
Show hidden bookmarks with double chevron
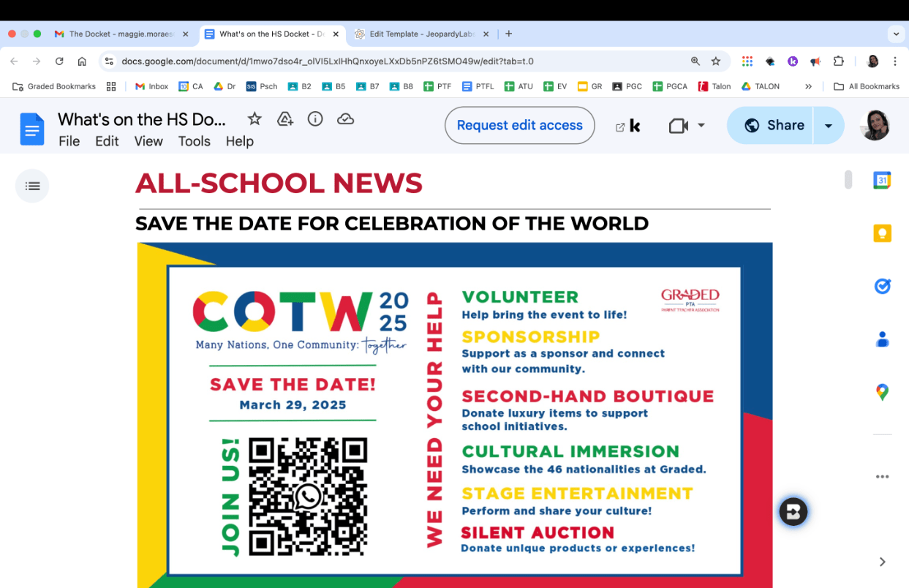[808, 86]
